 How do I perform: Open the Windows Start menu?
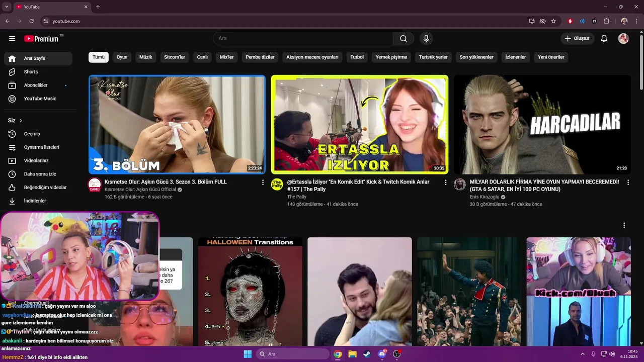(248, 354)
